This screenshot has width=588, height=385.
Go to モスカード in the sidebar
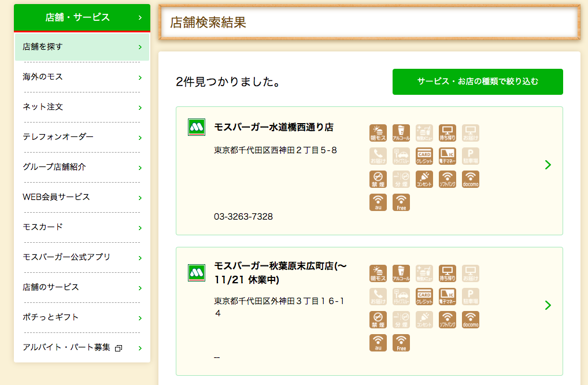tap(82, 227)
